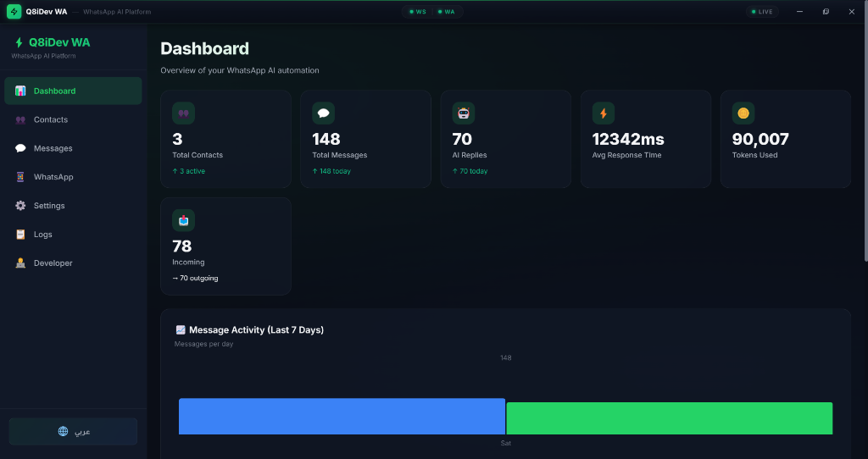
Task: Click the Settings gear icon in sidebar
Action: (x=20, y=206)
